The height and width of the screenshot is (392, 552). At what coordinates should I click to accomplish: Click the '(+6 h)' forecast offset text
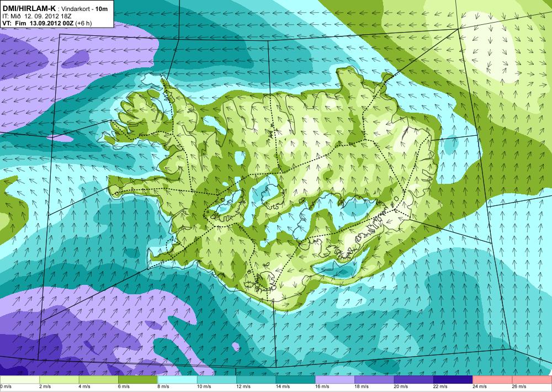click(83, 23)
